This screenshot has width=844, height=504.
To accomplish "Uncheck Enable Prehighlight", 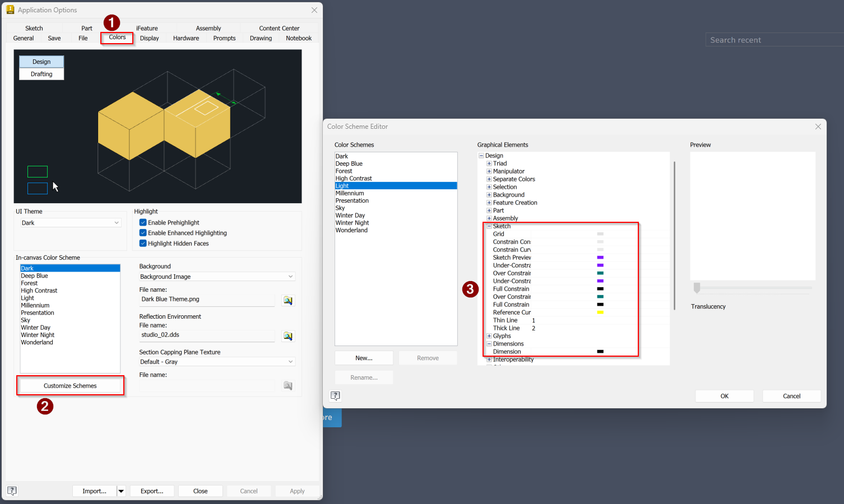I will click(143, 222).
